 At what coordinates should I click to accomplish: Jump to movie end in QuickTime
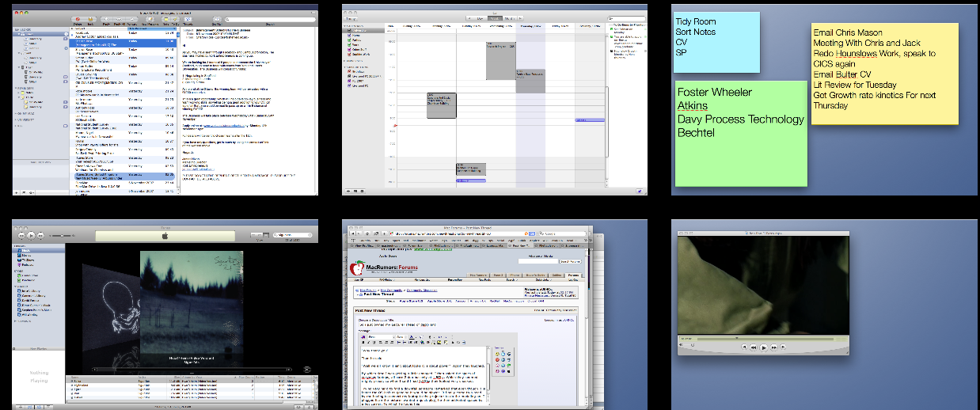coord(784,347)
